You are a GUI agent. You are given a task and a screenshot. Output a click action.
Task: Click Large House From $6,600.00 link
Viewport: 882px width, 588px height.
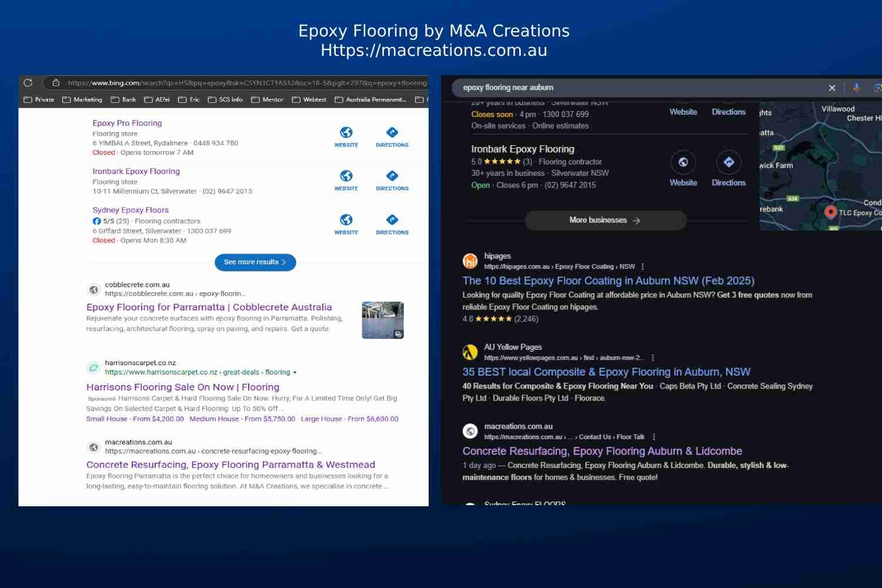coord(349,419)
